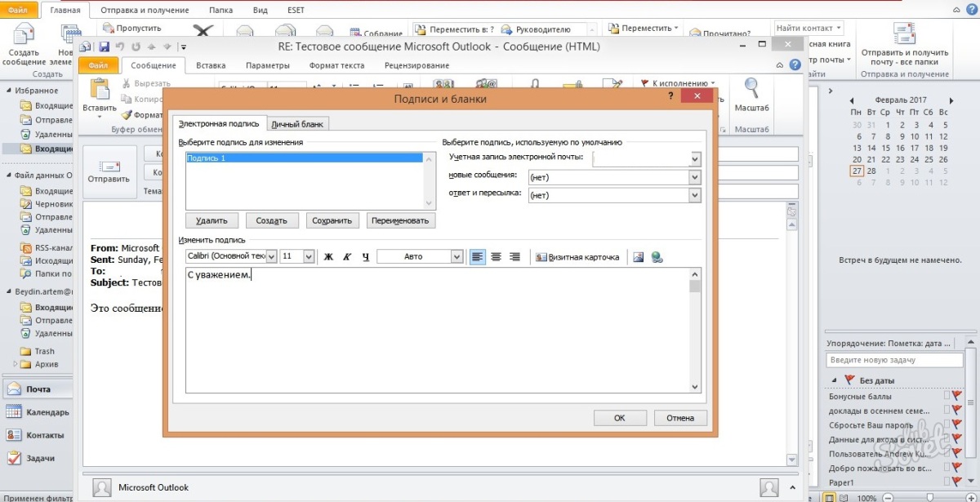
Task: Open the Авто font color dropdown
Action: 457,256
